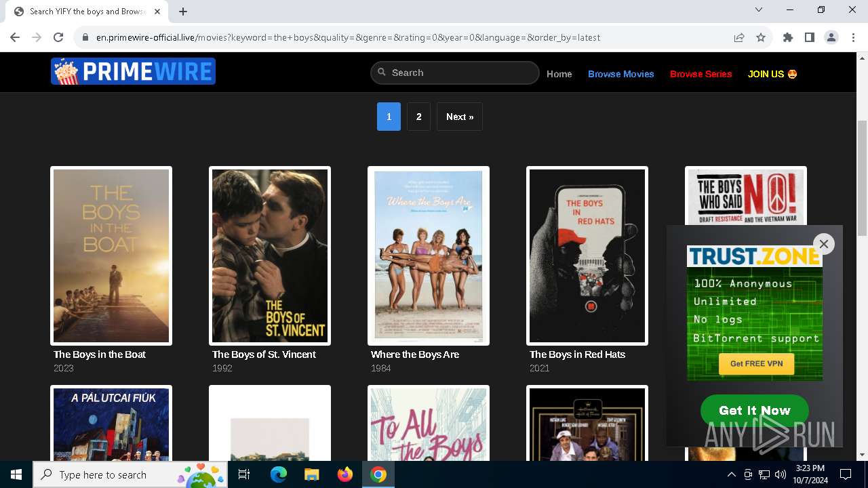
Task: Launch Firefox from taskbar
Action: pyautogui.click(x=345, y=474)
